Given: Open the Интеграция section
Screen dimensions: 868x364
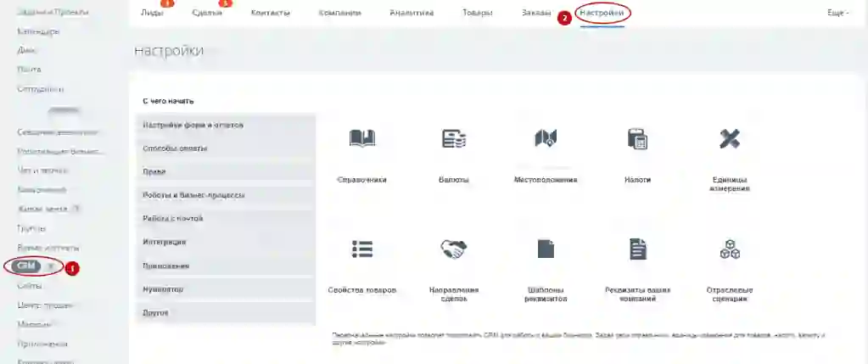Looking at the screenshot, I should pos(226,243).
